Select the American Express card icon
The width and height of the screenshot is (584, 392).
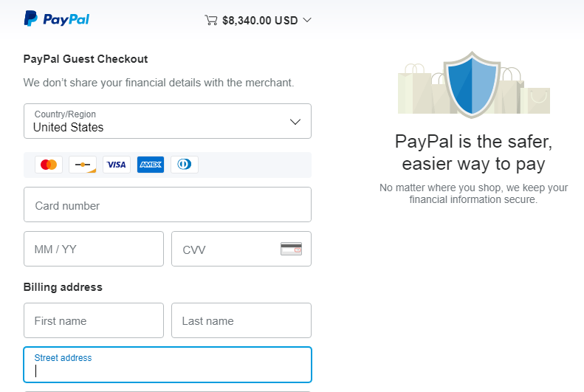coord(151,165)
